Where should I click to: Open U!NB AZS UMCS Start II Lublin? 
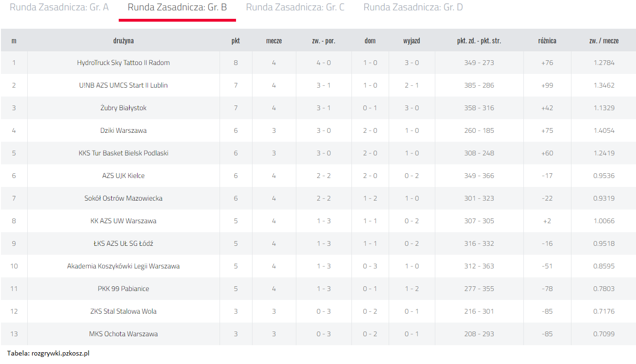tap(123, 85)
